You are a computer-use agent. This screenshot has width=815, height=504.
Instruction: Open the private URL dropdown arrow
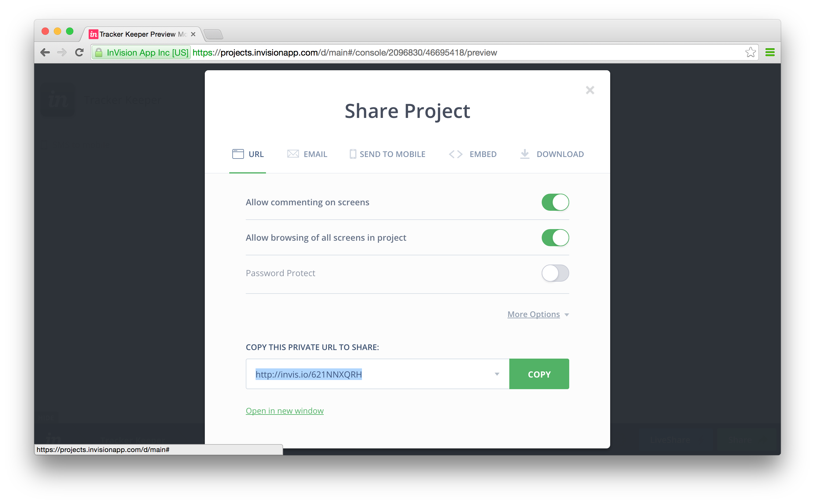[x=497, y=374]
